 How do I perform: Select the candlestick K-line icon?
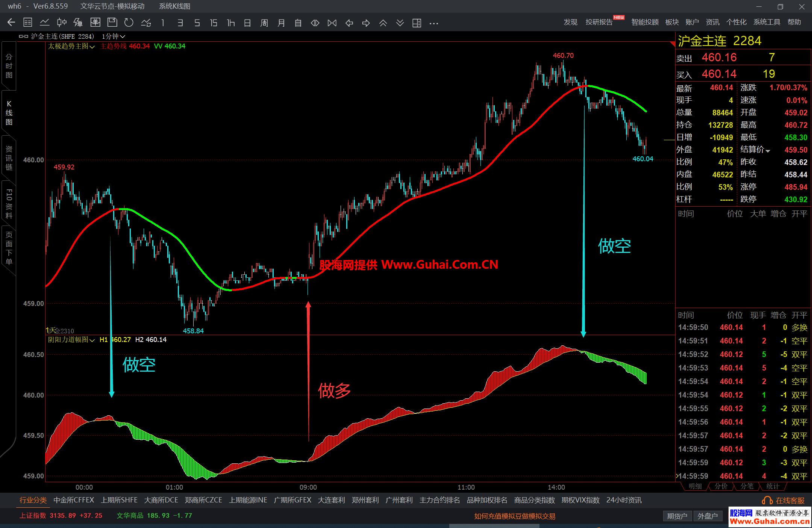(x=62, y=23)
